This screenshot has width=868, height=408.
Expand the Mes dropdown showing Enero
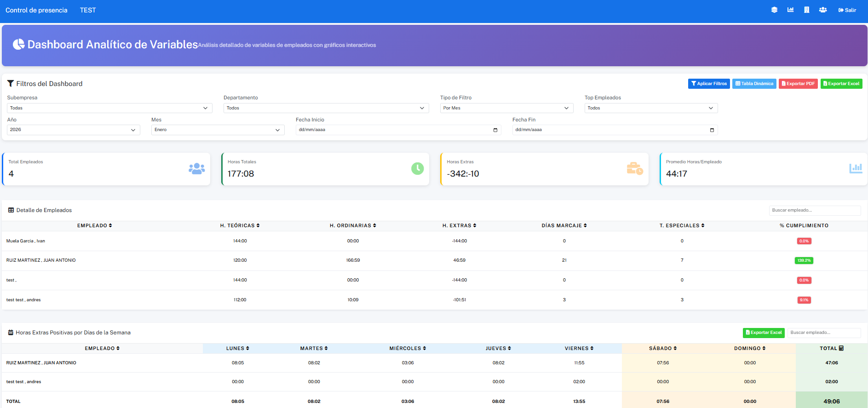pos(218,130)
